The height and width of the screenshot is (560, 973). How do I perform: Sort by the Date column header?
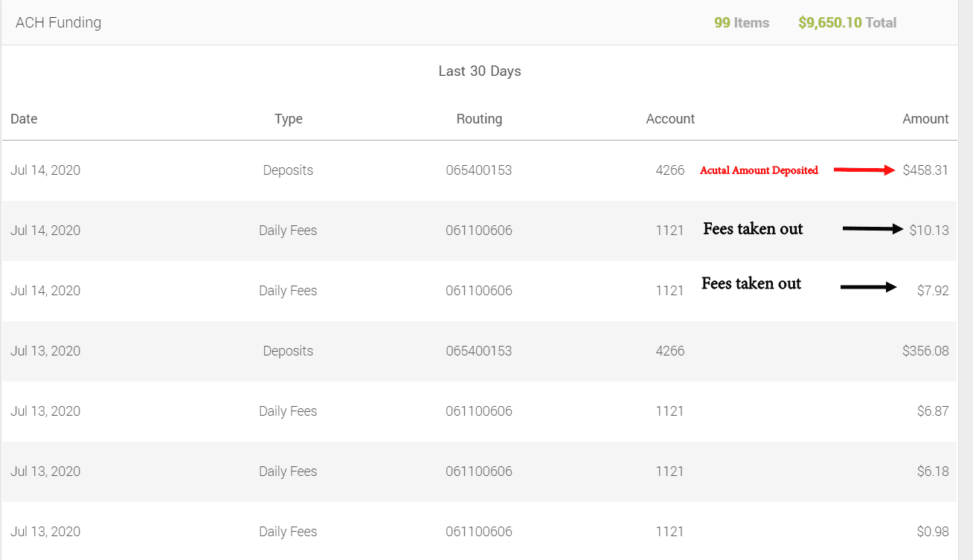24,119
